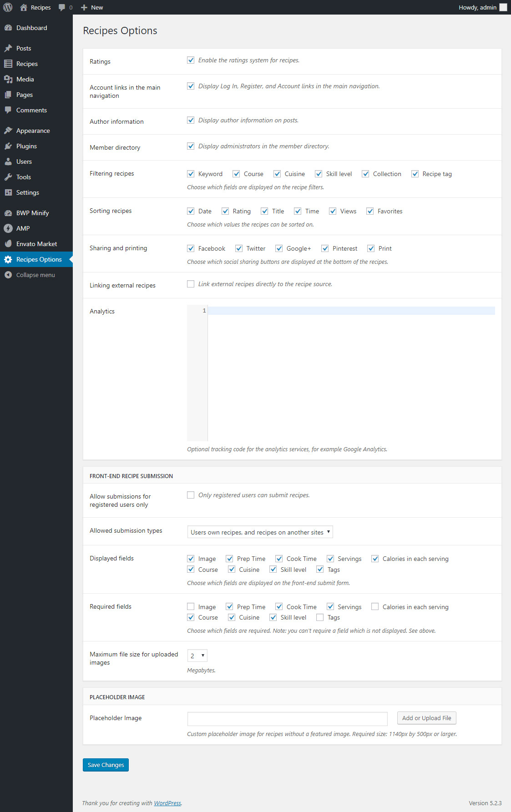Open the comments bubble icon in admin bar
511x812 pixels.
[x=62, y=8]
